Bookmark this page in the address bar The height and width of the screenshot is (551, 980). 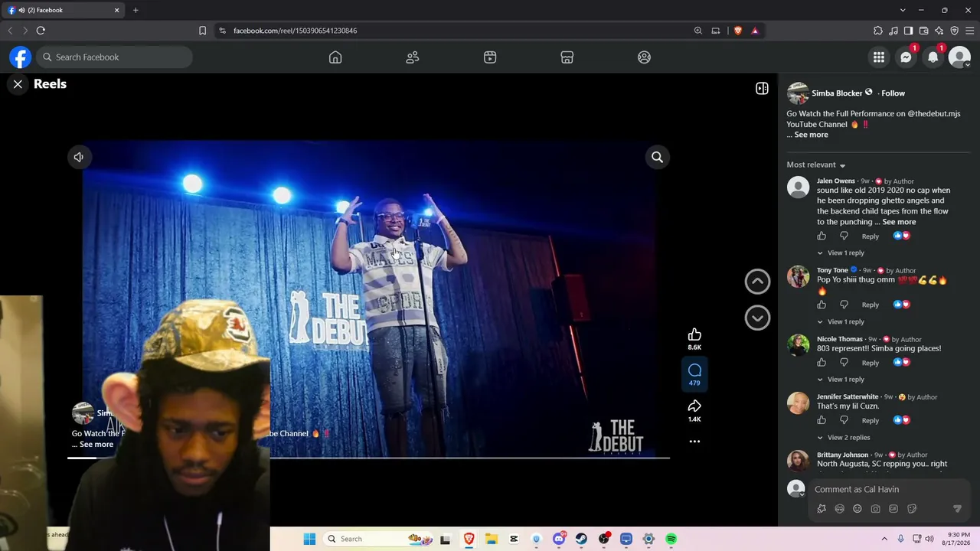(x=202, y=31)
